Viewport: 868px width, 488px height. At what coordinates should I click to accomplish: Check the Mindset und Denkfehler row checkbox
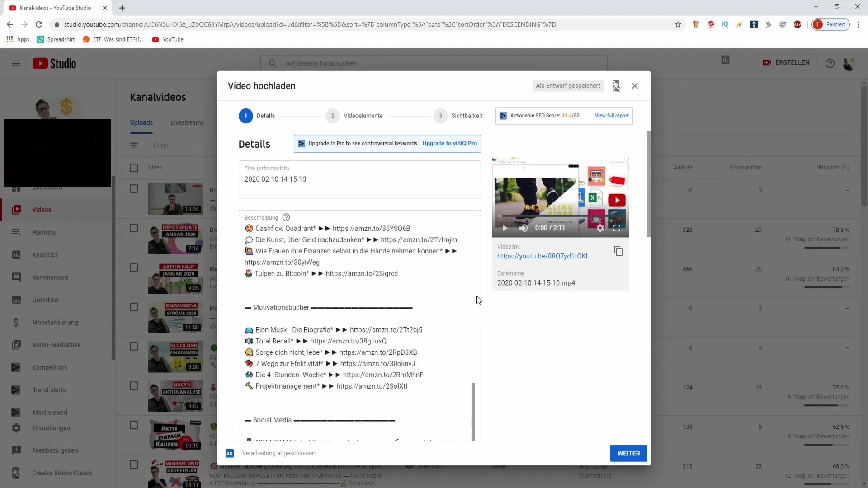coord(134,465)
